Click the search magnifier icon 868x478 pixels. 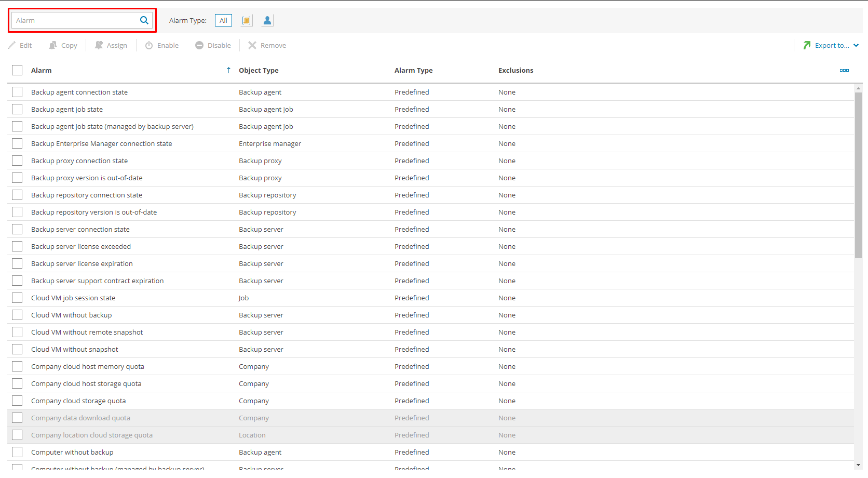(144, 20)
